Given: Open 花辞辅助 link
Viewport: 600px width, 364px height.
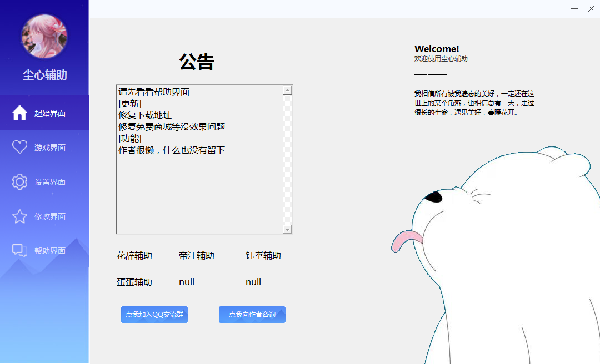Looking at the screenshot, I should (134, 255).
